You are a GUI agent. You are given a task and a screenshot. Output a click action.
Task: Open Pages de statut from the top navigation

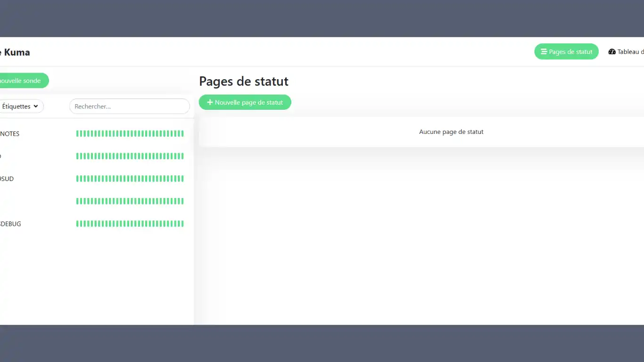click(566, 51)
